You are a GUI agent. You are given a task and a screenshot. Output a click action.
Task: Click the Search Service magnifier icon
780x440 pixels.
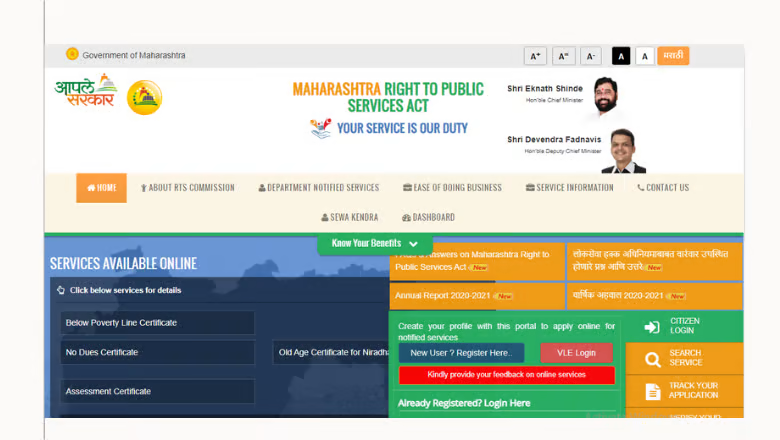coord(653,359)
